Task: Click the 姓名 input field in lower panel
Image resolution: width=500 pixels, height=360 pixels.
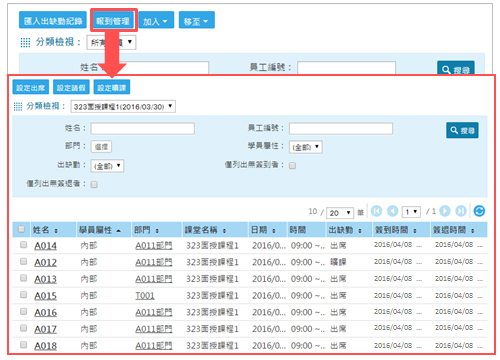Action: coord(143,128)
